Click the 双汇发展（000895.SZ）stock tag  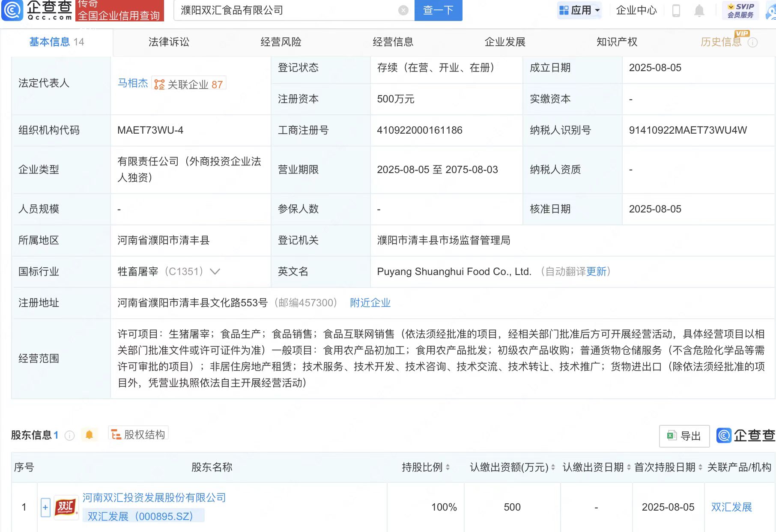click(143, 516)
